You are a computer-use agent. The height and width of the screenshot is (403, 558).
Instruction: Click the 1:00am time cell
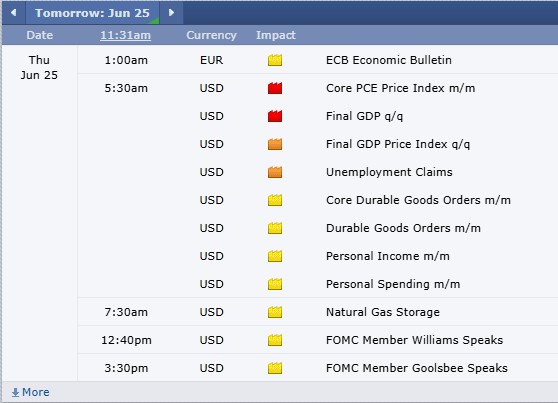click(126, 60)
